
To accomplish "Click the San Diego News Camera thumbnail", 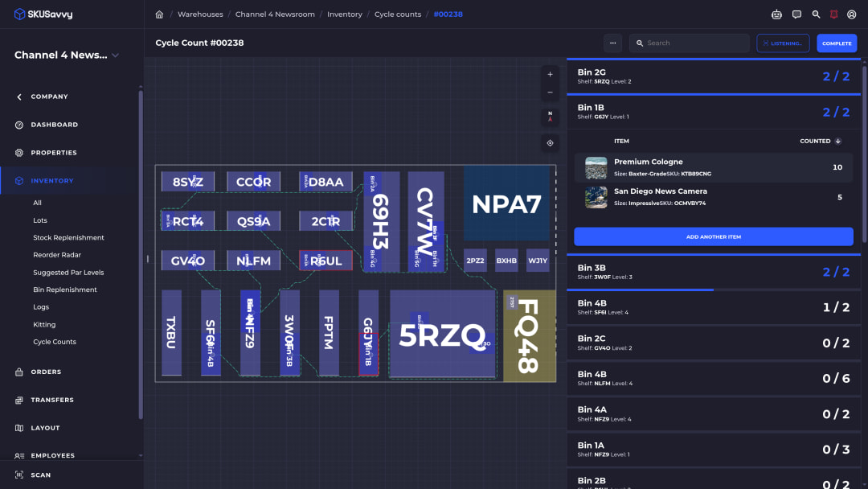I will (x=596, y=197).
